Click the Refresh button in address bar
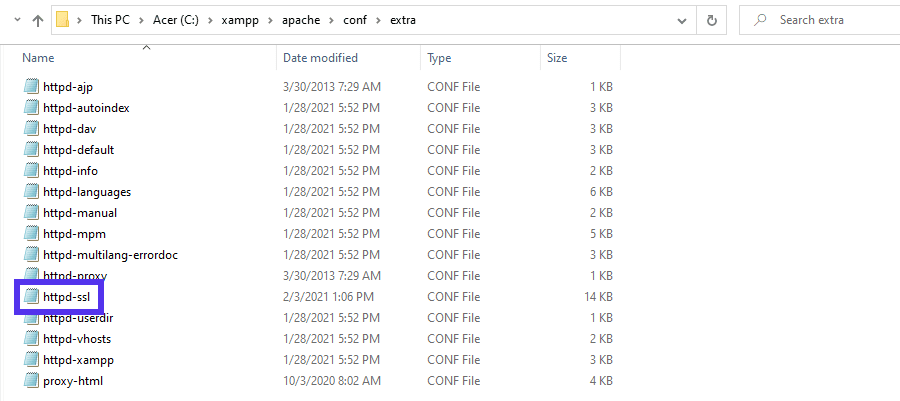The image size is (900, 401). point(712,20)
